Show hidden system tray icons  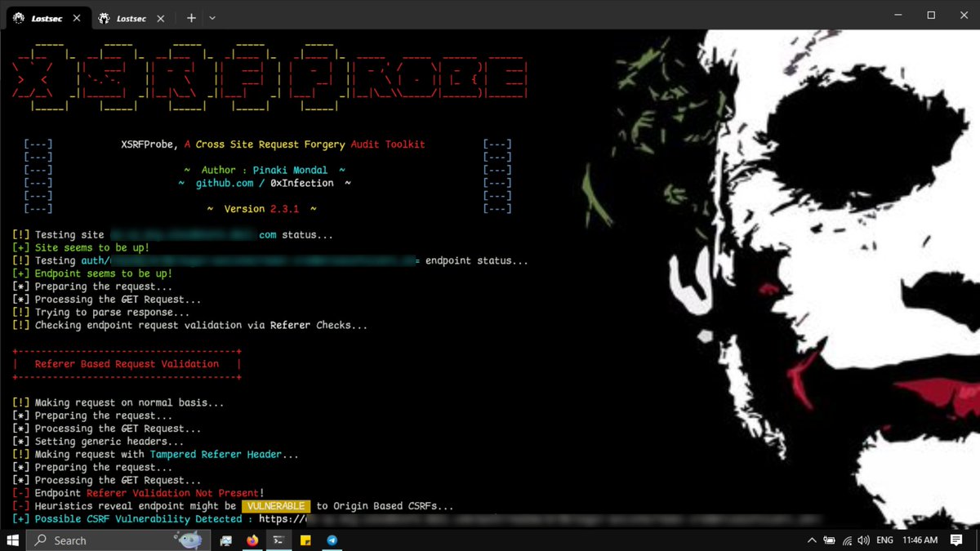[812, 540]
